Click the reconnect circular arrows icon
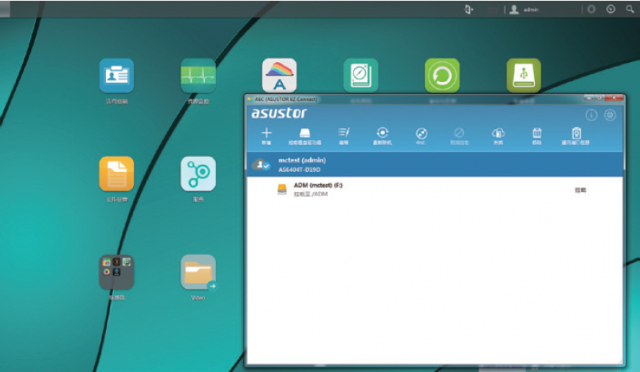Viewport: 640px width, 372px height. coord(382,136)
